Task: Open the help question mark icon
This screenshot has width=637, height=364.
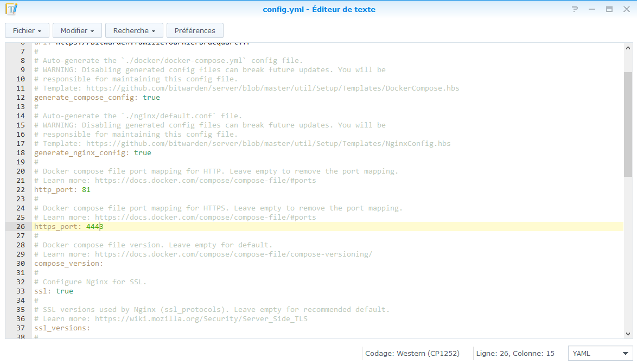Action: (575, 9)
